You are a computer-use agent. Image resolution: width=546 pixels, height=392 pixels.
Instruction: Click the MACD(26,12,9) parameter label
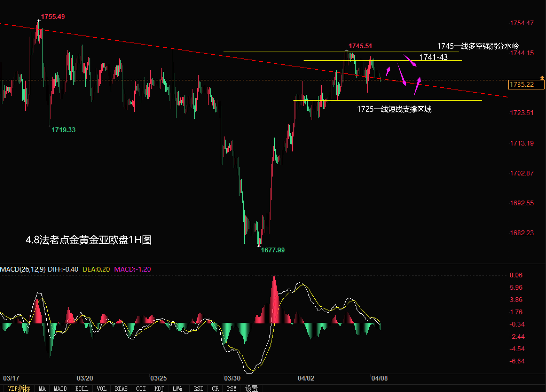coord(23,269)
